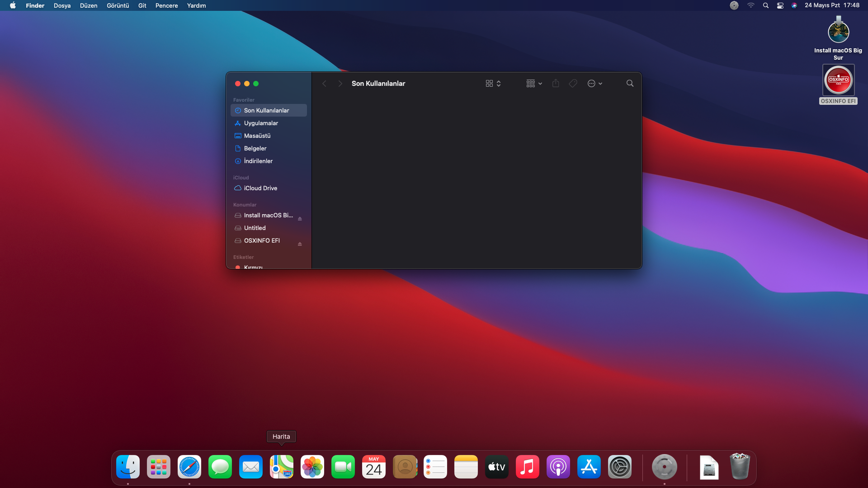
Task: Open Spotlight search in menu bar
Action: pyautogui.click(x=766, y=5)
